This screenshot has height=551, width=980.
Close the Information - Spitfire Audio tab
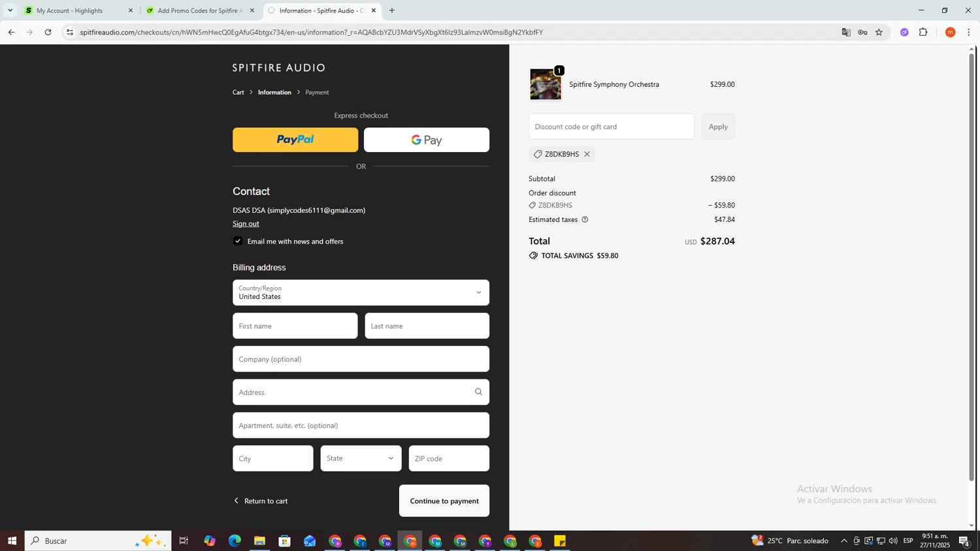tap(374, 10)
